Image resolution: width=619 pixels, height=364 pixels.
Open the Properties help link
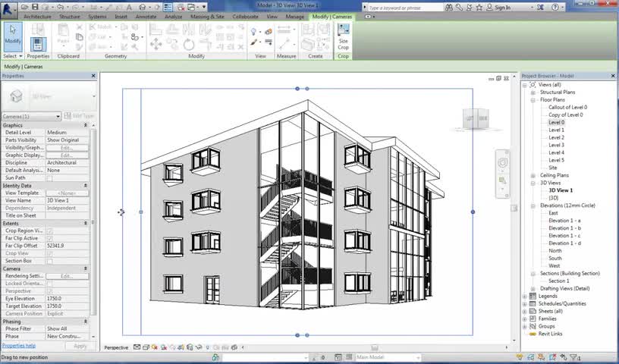point(18,346)
